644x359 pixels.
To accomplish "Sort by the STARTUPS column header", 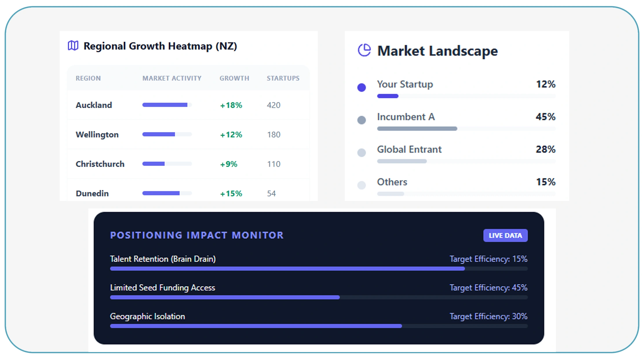I will tap(283, 78).
